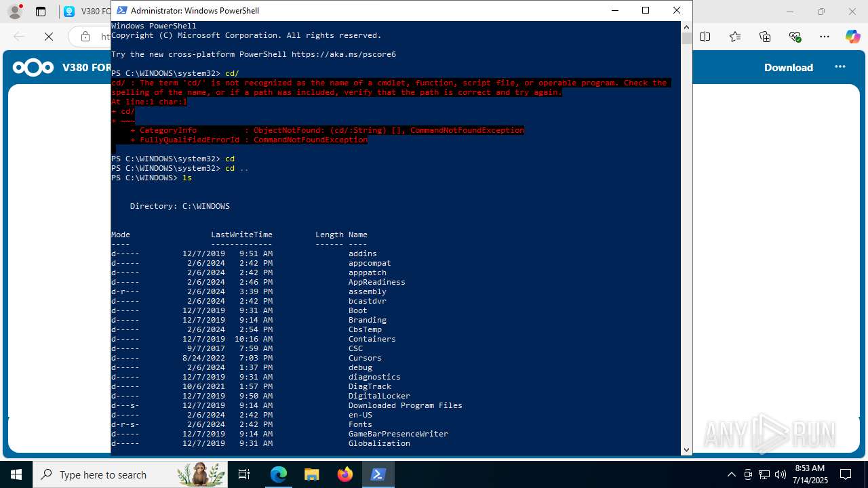Open Windows Start menu
This screenshot has width=868, height=488.
click(16, 474)
